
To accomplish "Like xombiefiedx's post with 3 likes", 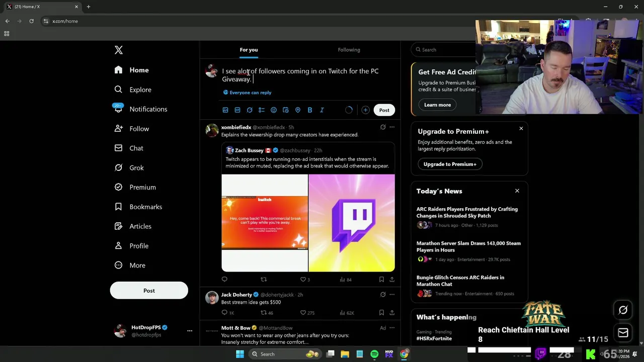I will click(x=305, y=280).
